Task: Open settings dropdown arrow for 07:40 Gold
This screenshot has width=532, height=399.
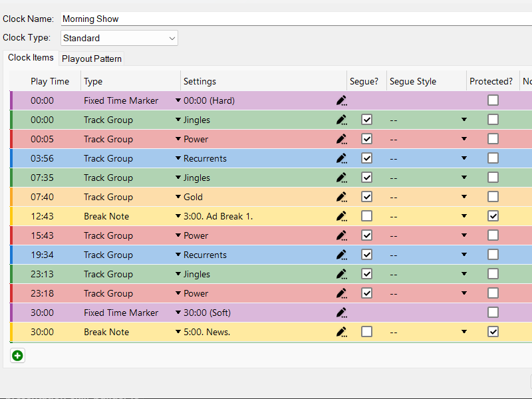Action: pos(178,196)
